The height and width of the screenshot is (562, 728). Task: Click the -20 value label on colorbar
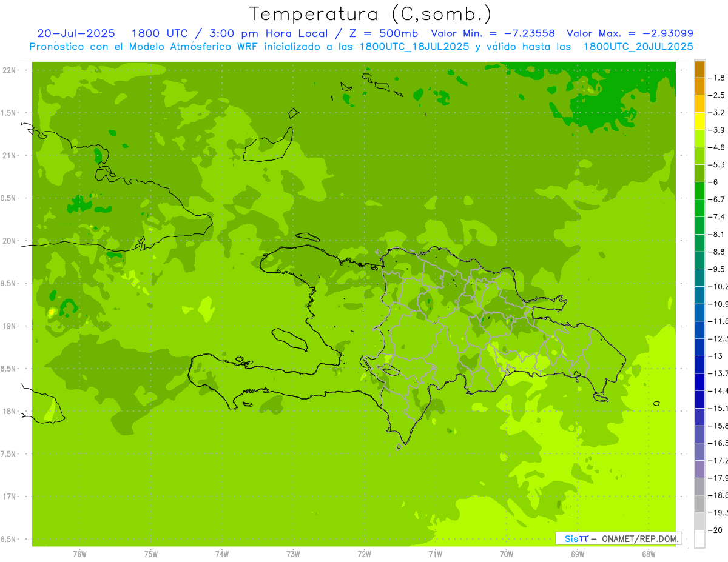pos(717,530)
